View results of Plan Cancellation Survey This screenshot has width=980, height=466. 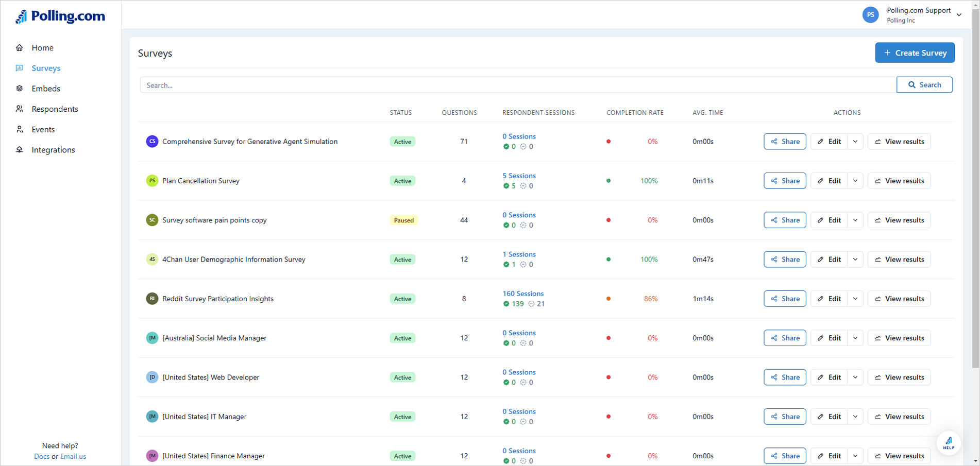[x=899, y=181]
